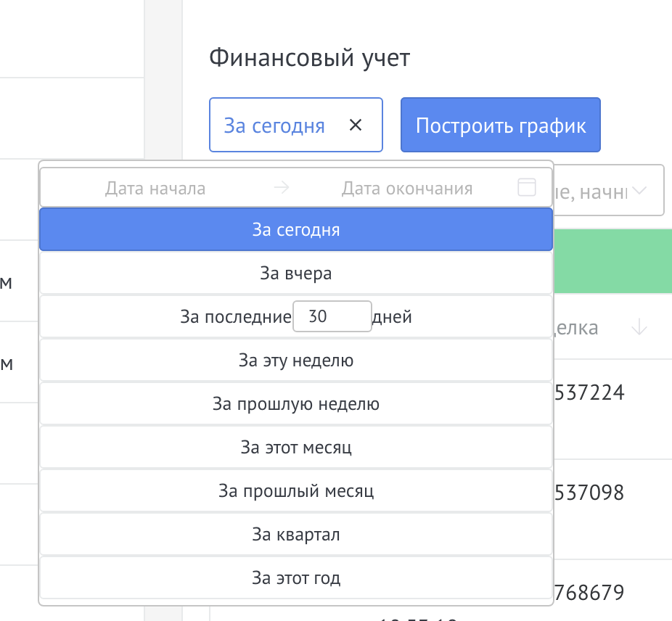Focus the "Дата начала" input field
Screen dimensions: 672x621
155,189
